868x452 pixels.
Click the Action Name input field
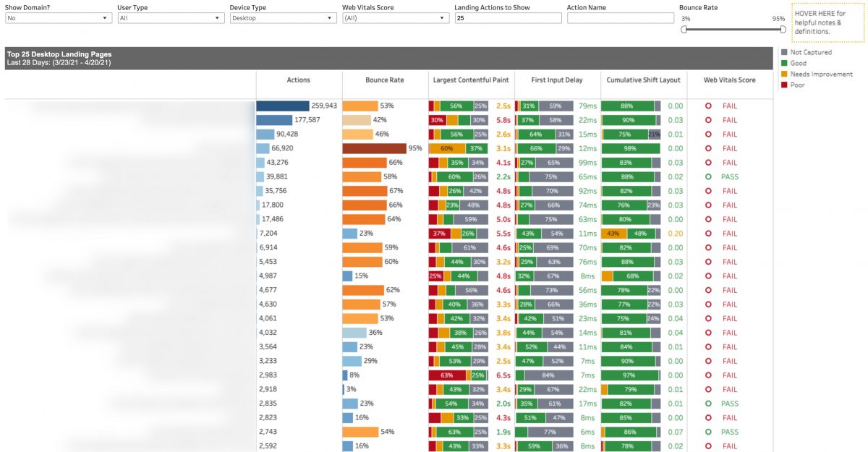[x=618, y=18]
